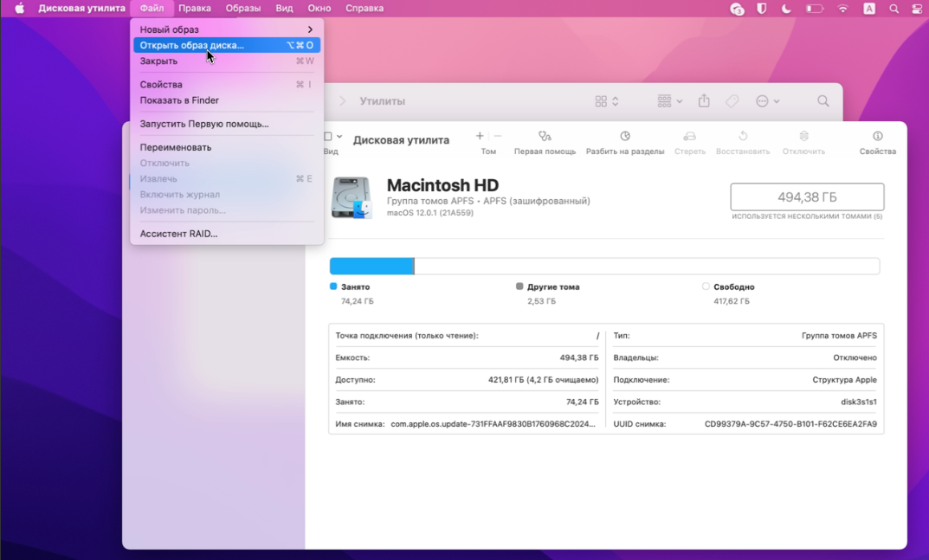
Task: Click the white Свободно legend swatch
Action: click(x=706, y=286)
